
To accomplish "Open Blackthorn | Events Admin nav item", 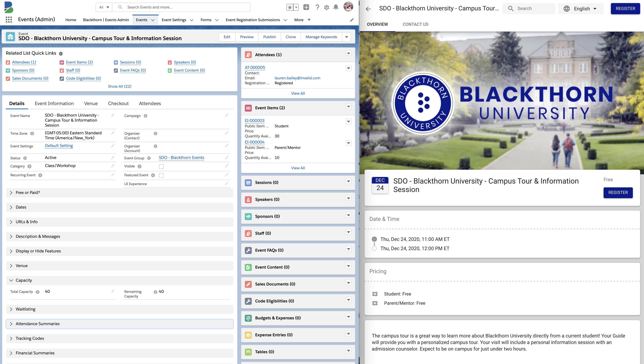I will click(106, 20).
